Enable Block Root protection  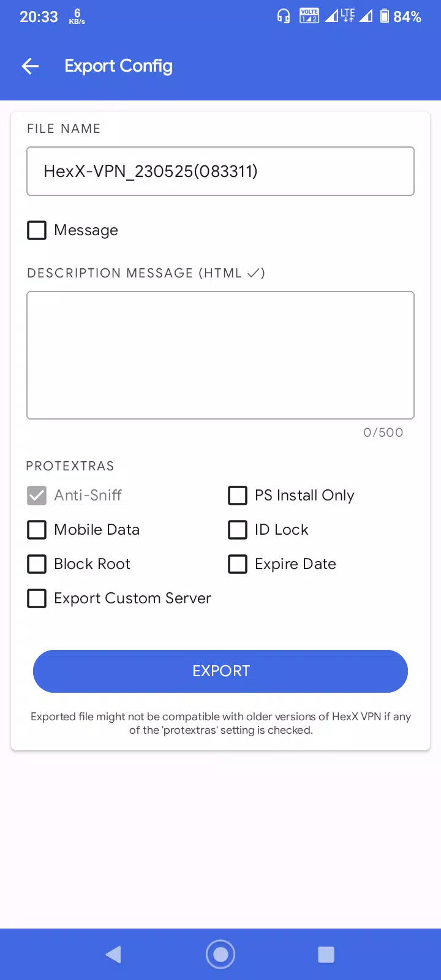point(37,564)
